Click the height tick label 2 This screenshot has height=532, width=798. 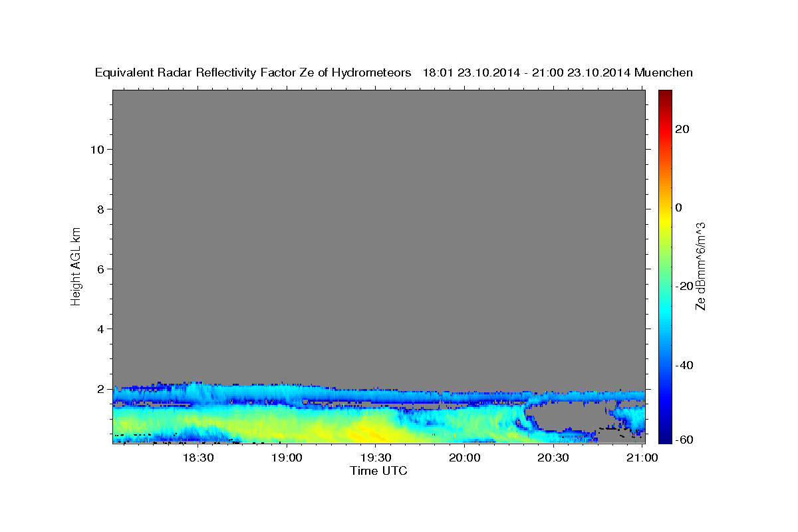click(100, 389)
